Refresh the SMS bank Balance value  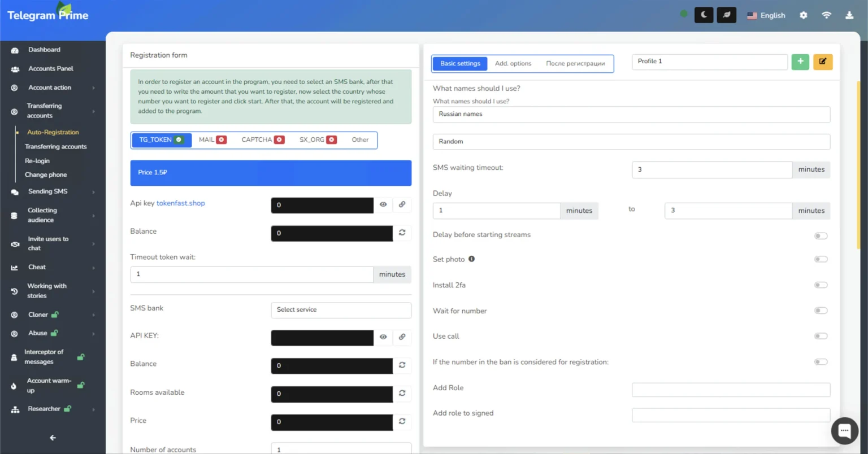(402, 365)
